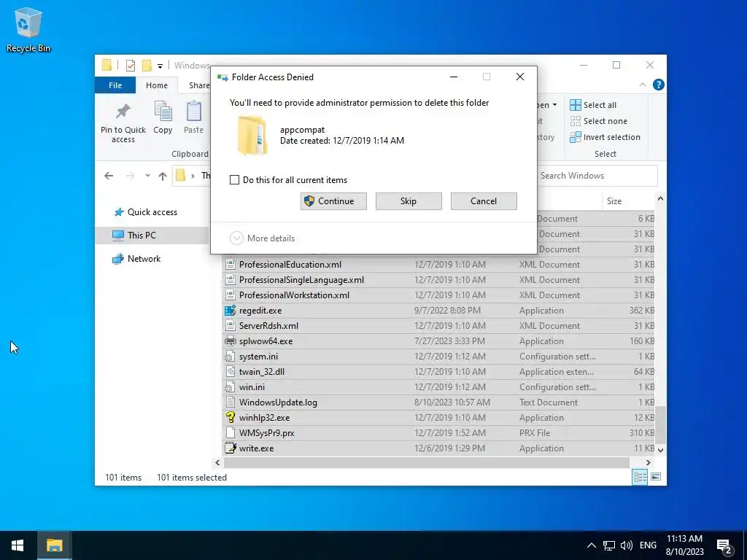Expand More details in dialog
The height and width of the screenshot is (560, 747).
point(262,238)
